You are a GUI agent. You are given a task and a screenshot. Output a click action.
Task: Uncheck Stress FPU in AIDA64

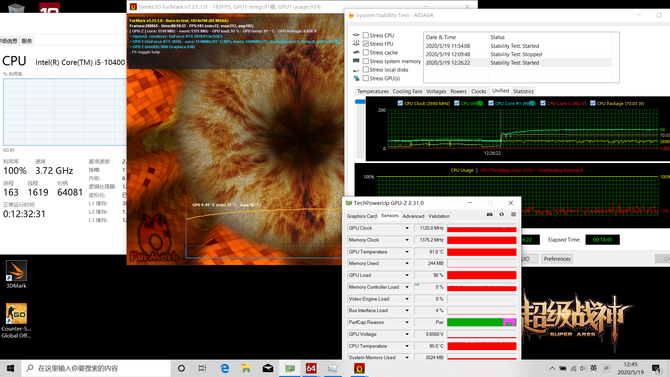366,44
